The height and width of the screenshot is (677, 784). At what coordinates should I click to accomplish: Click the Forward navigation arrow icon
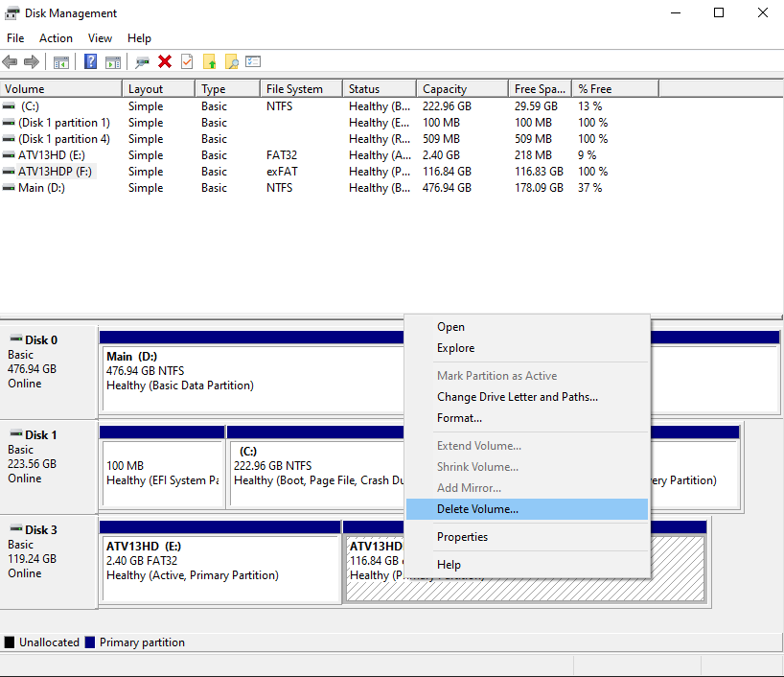click(x=31, y=61)
